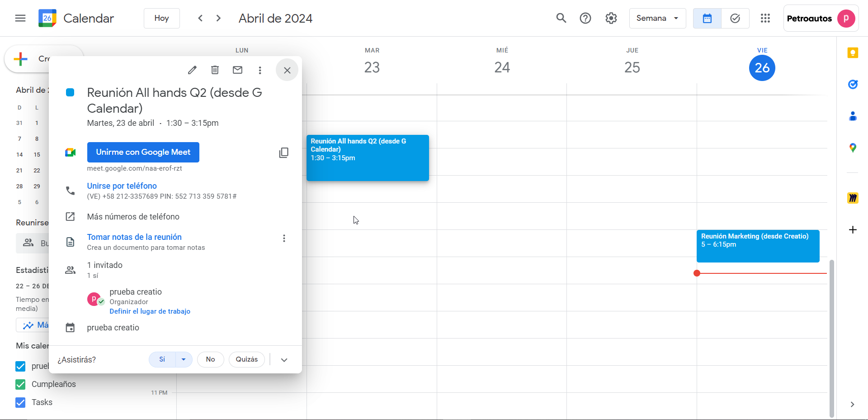This screenshot has width=868, height=420.
Task: Expand the Sí RSVP options arrow
Action: click(184, 359)
